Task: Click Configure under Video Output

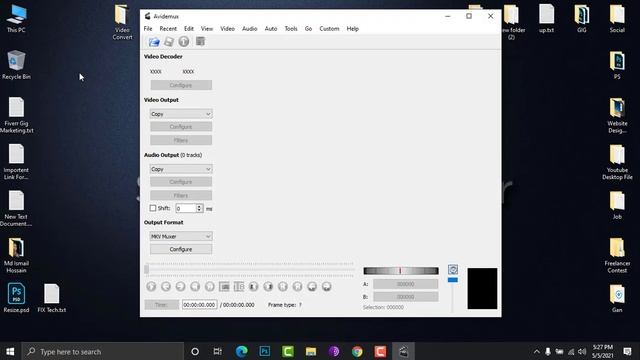Action: point(181,127)
